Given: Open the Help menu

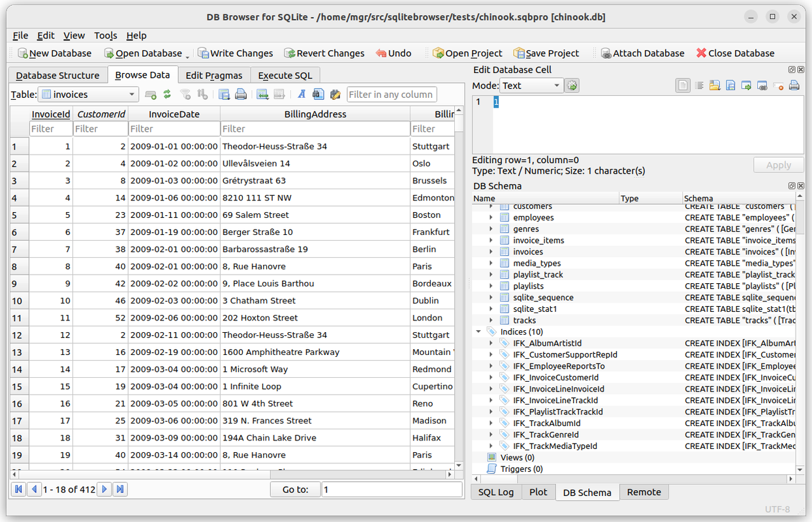Looking at the screenshot, I should tap(136, 35).
